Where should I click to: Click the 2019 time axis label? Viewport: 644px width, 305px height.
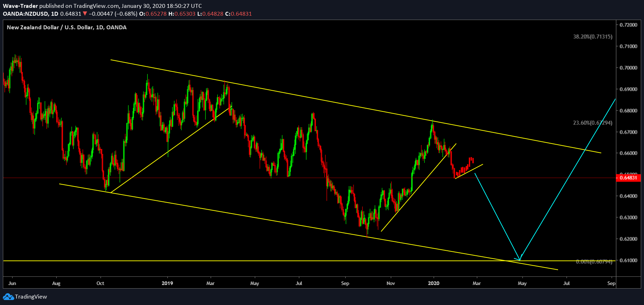pyautogui.click(x=167, y=283)
